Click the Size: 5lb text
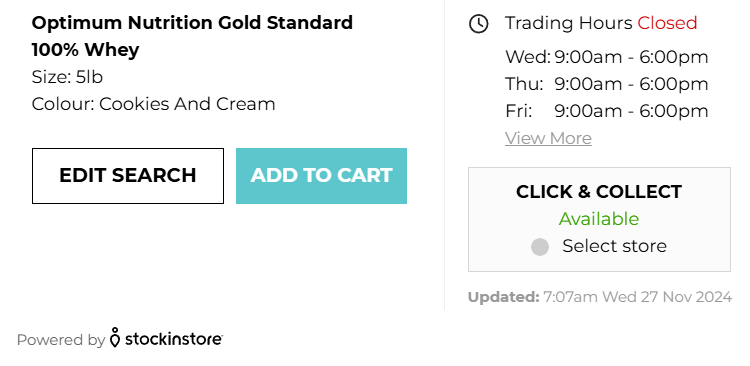Image resolution: width=750 pixels, height=366 pixels. tap(67, 77)
